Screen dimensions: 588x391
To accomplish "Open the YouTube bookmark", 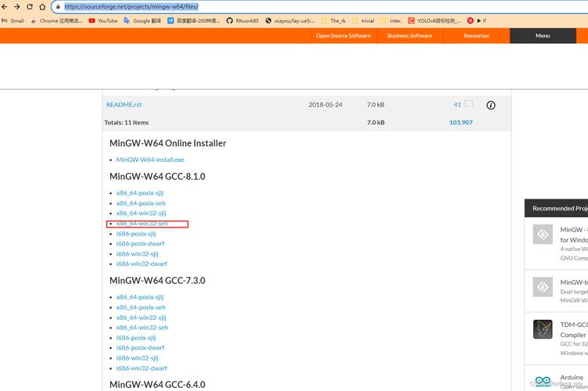I will (x=103, y=21).
